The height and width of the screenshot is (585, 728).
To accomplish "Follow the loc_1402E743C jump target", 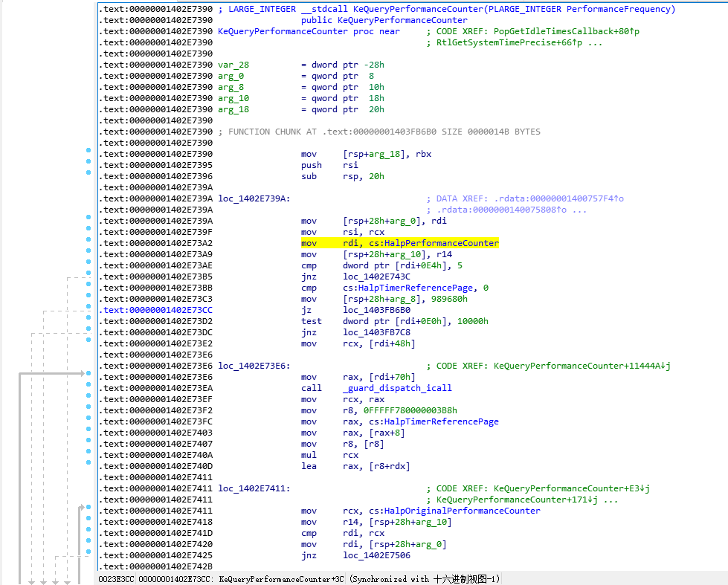I will tap(376, 277).
